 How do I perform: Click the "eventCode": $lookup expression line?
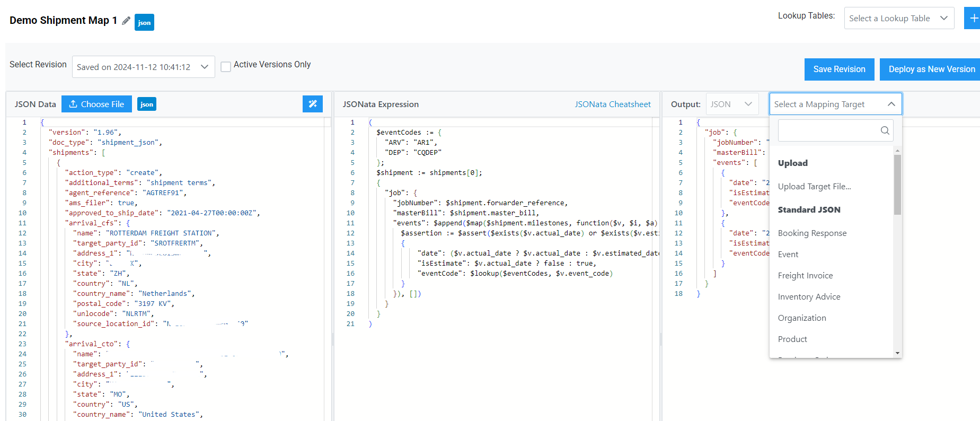515,274
